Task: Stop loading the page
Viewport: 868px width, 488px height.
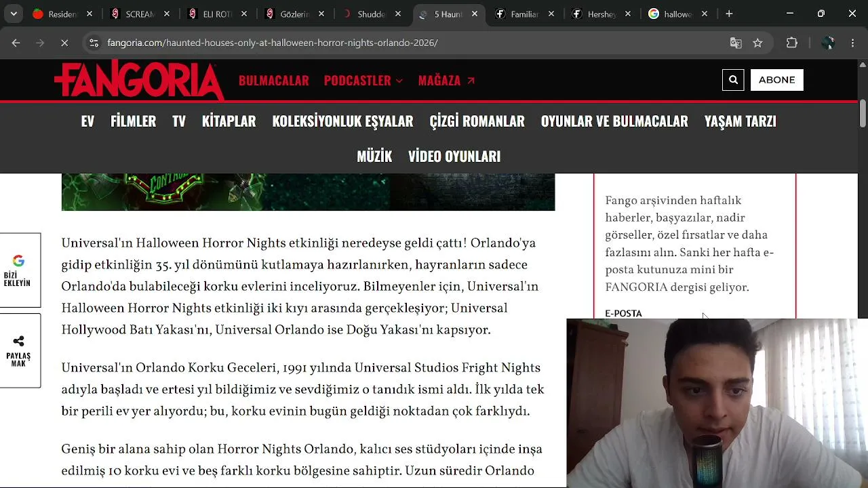Action: (64, 43)
